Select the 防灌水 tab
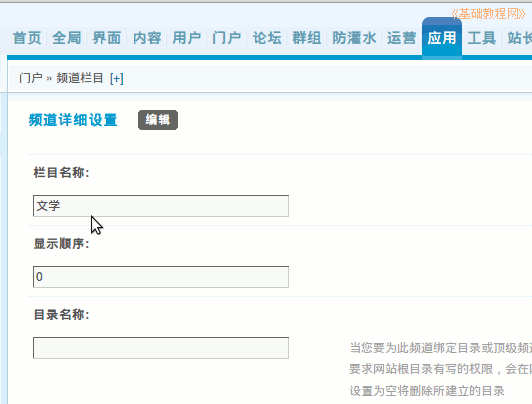Viewport: 532px width, 404px height. pos(354,38)
